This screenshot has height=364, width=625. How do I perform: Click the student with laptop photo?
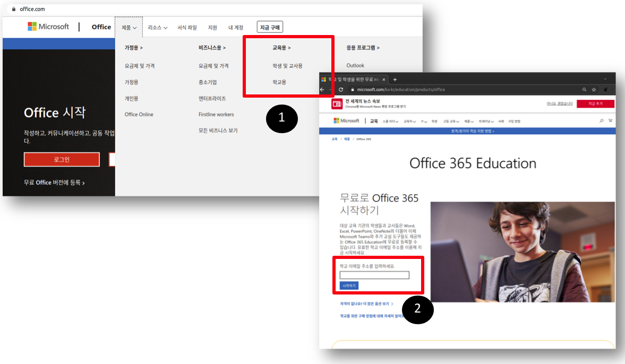point(523,252)
